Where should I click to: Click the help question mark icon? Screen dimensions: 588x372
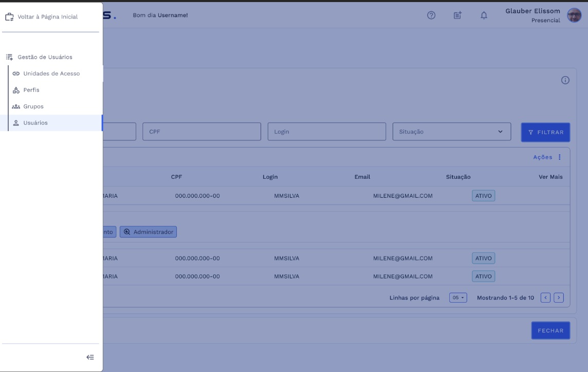(431, 15)
